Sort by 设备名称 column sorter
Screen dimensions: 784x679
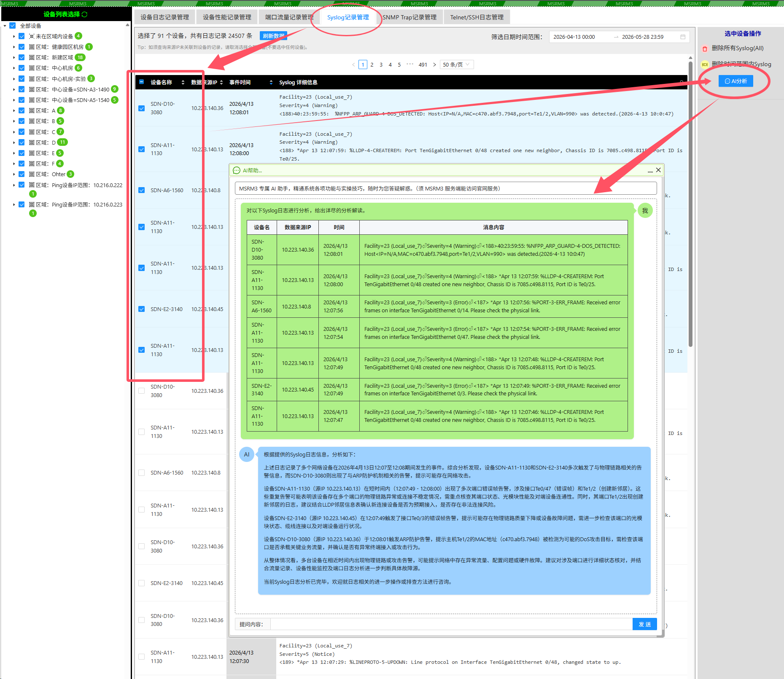tap(183, 83)
